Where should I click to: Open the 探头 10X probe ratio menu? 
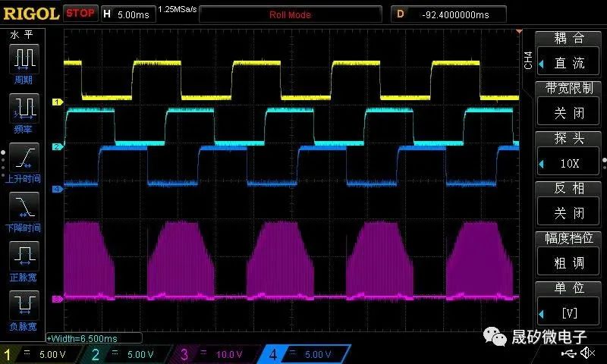pos(568,154)
